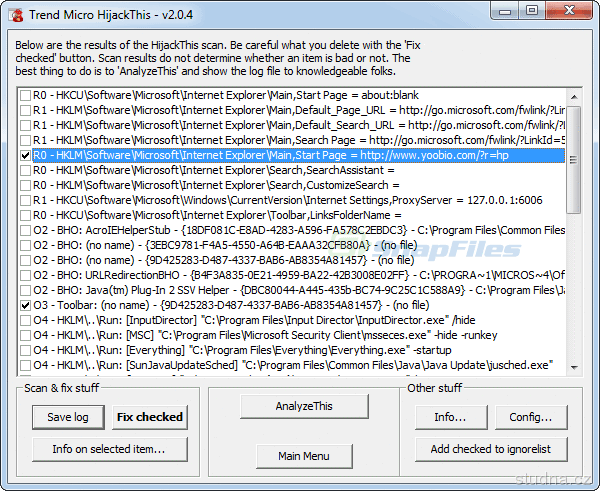The height and width of the screenshot is (491, 600).
Task: Click the HijackThis app icon in title bar
Action: (x=16, y=15)
